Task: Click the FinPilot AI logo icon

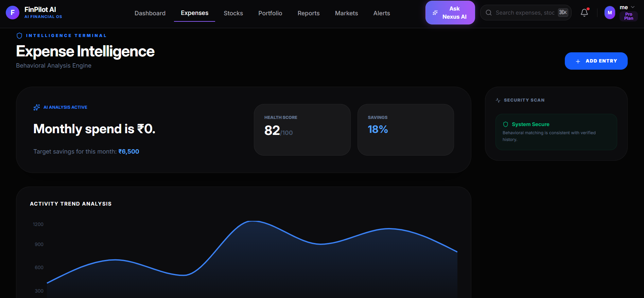Action: point(13,13)
